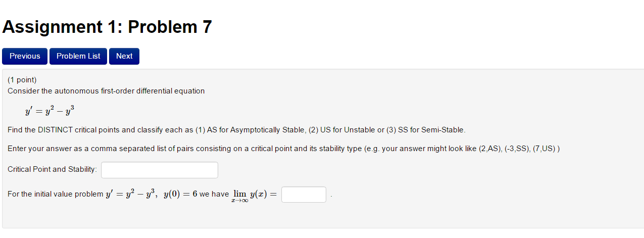644x238 pixels.
Task: Click the (1 point) text
Action: [x=22, y=80]
